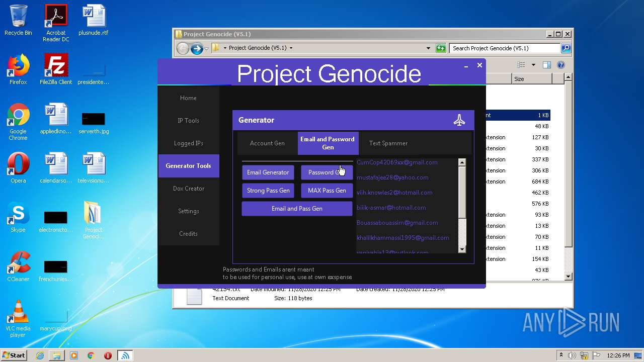Open the Explorer change-view options dropdown arrow
644x362 pixels.
tap(533, 65)
